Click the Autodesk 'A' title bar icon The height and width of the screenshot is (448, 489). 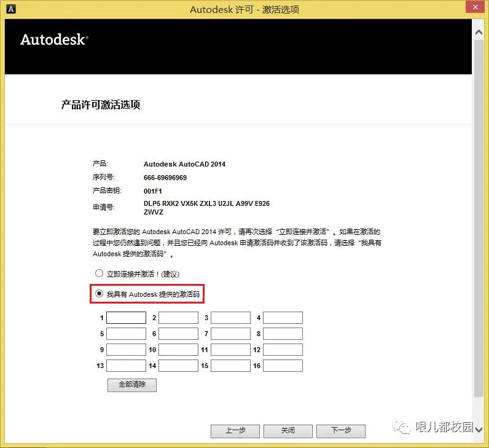[x=11, y=9]
